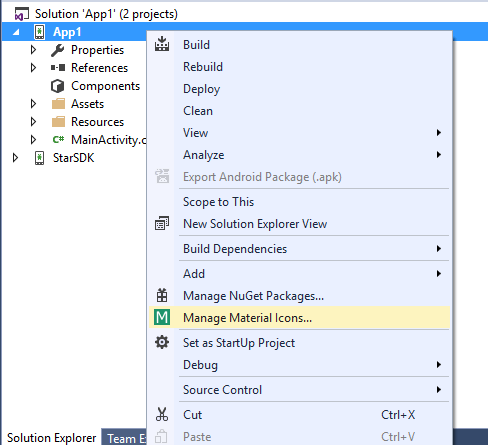Select Clean in the context menu
Viewport: 488px width, 445px height.
pos(299,111)
